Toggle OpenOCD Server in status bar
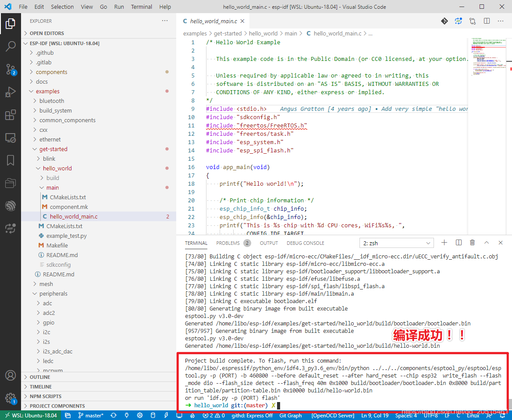The width and height of the screenshot is (512, 420). click(333, 416)
